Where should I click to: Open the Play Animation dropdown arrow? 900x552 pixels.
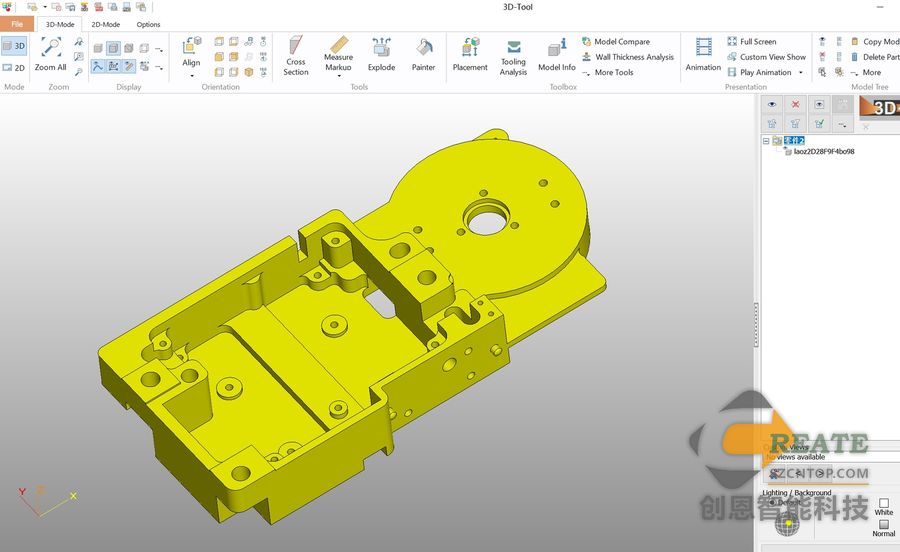coord(801,72)
